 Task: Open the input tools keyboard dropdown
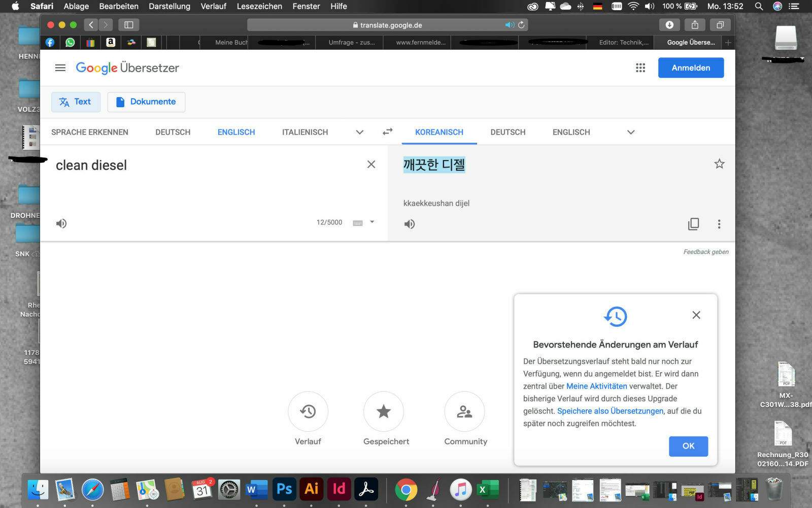coord(372,222)
